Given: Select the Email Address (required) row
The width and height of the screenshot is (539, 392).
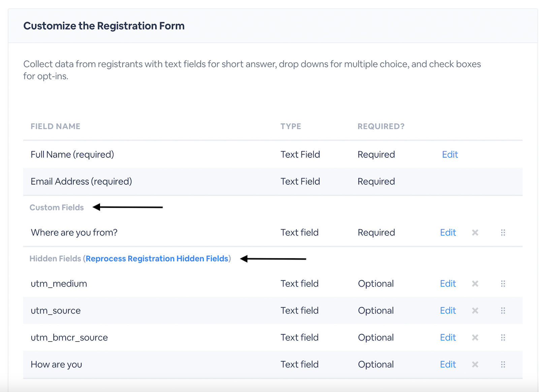Looking at the screenshot, I should pyautogui.click(x=81, y=182).
